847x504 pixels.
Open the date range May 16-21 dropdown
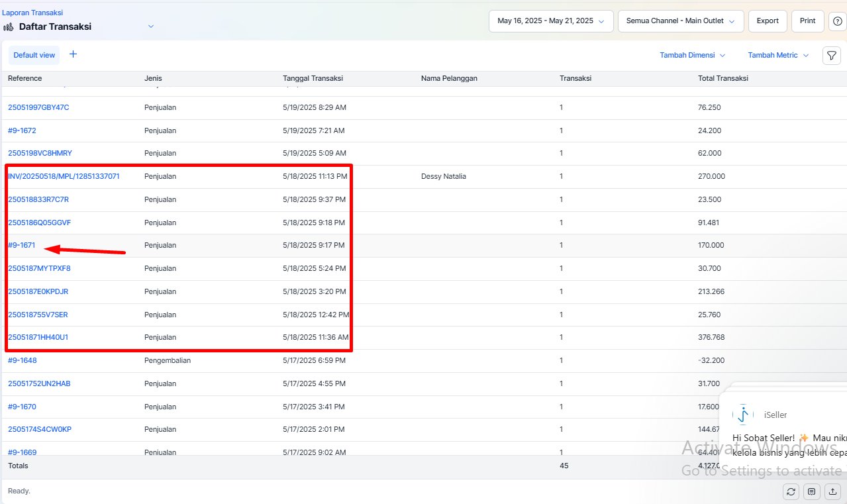coord(551,21)
